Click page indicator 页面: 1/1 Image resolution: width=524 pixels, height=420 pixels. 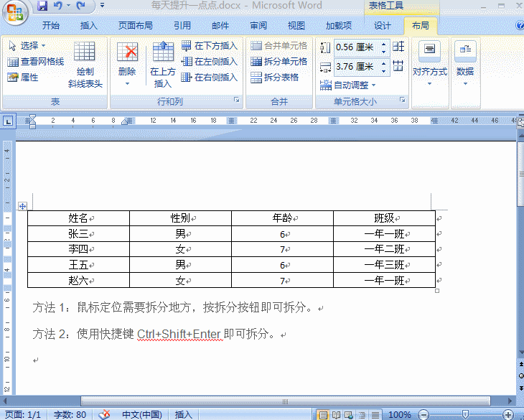click(x=23, y=415)
